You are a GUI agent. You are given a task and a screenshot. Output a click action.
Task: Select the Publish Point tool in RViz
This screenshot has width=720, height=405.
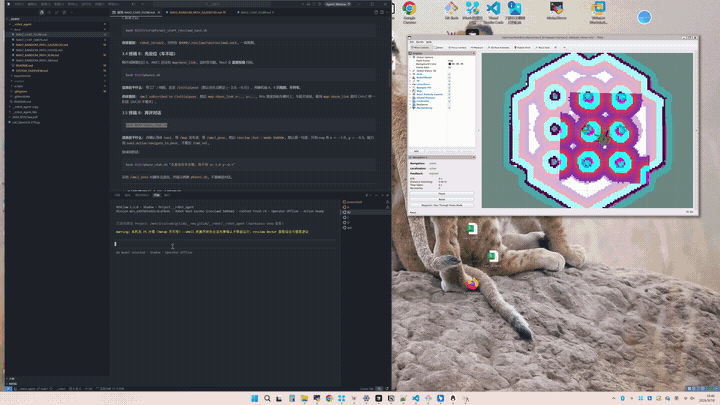pyautogui.click(x=522, y=47)
